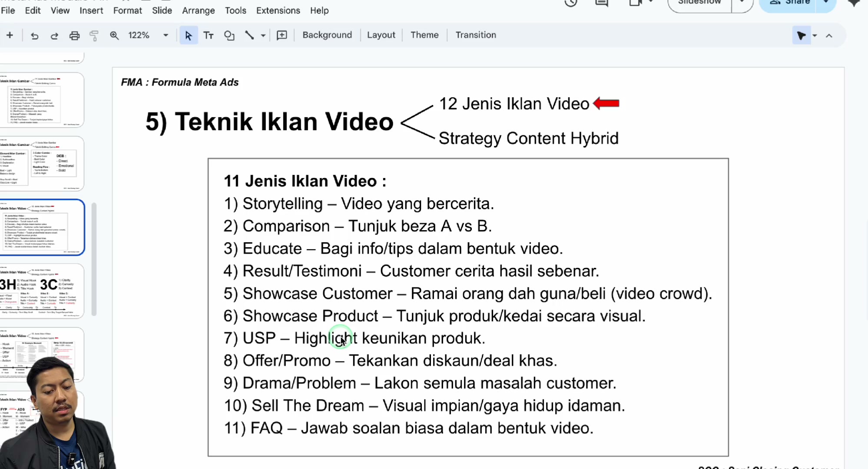Undo the last action
868x469 pixels.
point(35,36)
